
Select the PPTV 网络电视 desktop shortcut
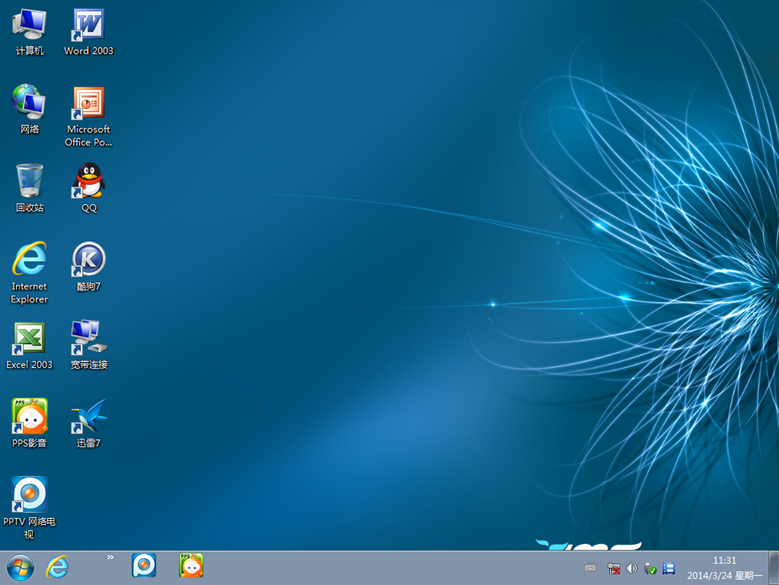pos(29,494)
